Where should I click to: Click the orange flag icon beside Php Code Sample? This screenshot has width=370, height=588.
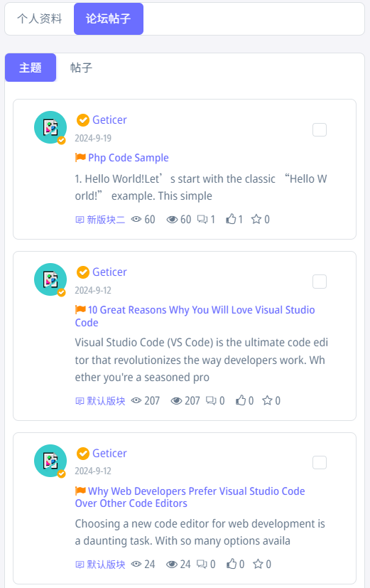(x=80, y=158)
